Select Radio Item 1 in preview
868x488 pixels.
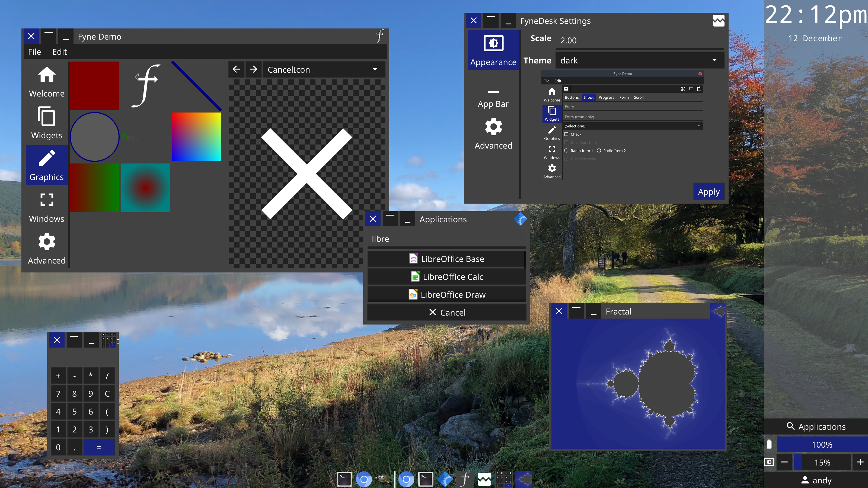tap(566, 150)
